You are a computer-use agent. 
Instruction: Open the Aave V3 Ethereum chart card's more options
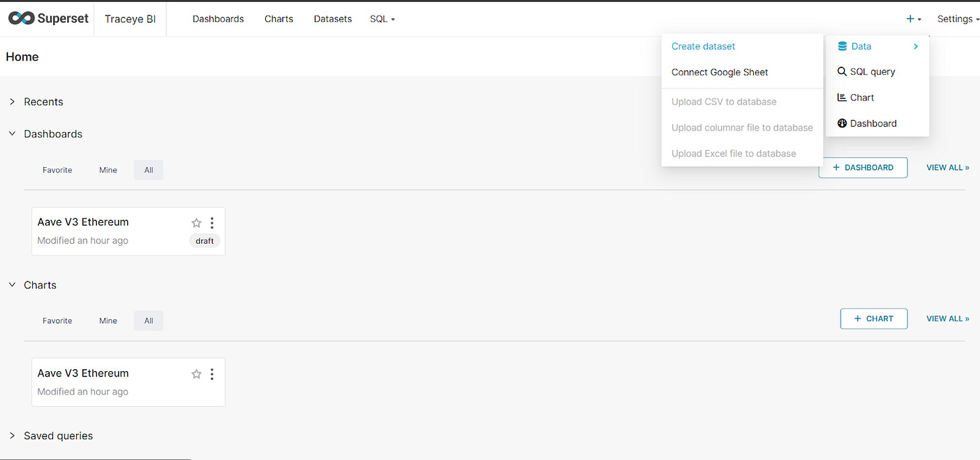[212, 374]
